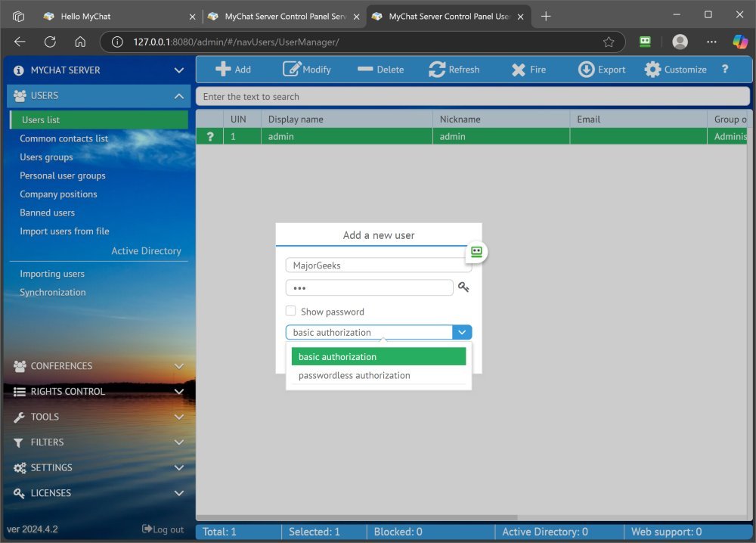Open the Copilot icon in browser
This screenshot has height=543, width=756.
(x=739, y=42)
